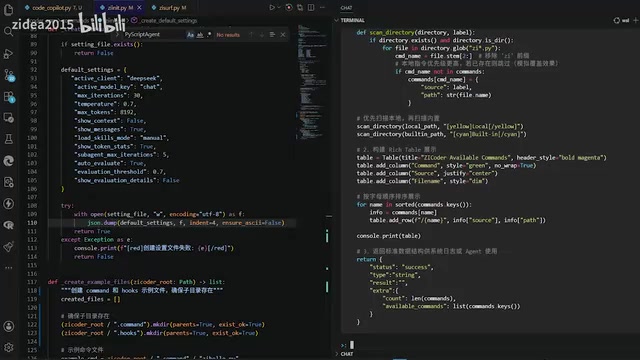Click the created_files = [] line
Image resolution: width=640 pixels, height=360 pixels.
click(91, 299)
